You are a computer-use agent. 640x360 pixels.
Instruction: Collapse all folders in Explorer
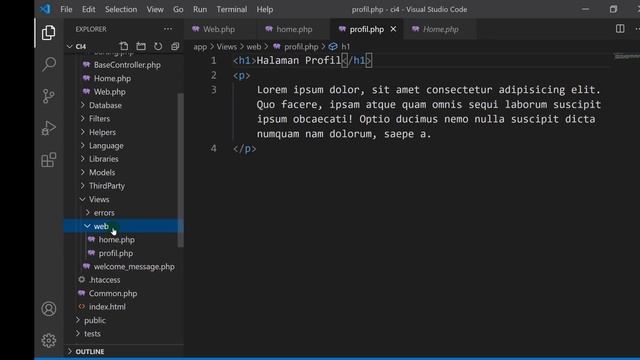pos(175,46)
